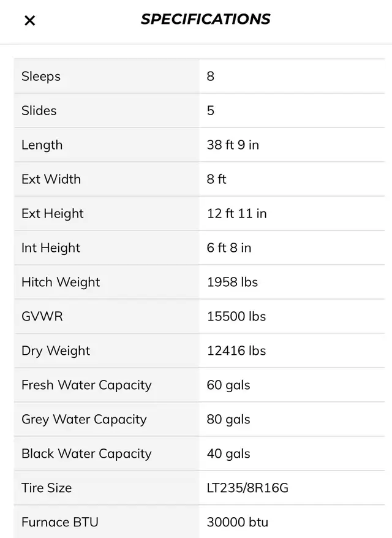Click the Dry Weight value 12416 lbs
This screenshot has height=538, width=392.
click(x=236, y=351)
